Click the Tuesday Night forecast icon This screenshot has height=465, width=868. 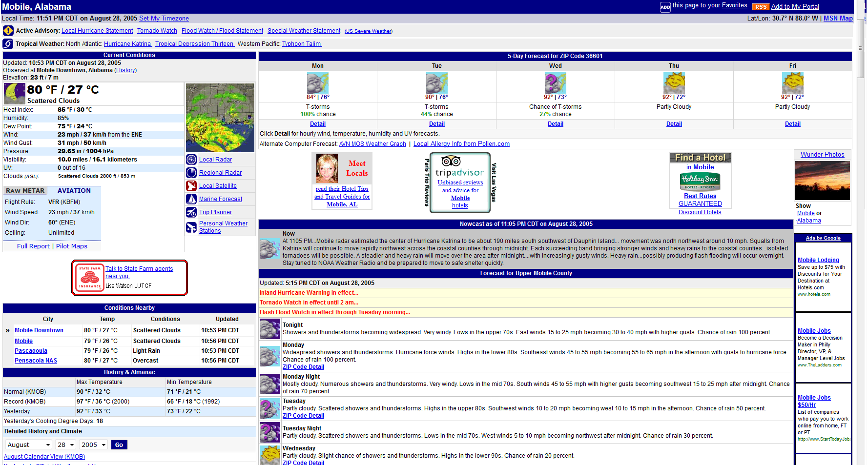pyautogui.click(x=269, y=433)
